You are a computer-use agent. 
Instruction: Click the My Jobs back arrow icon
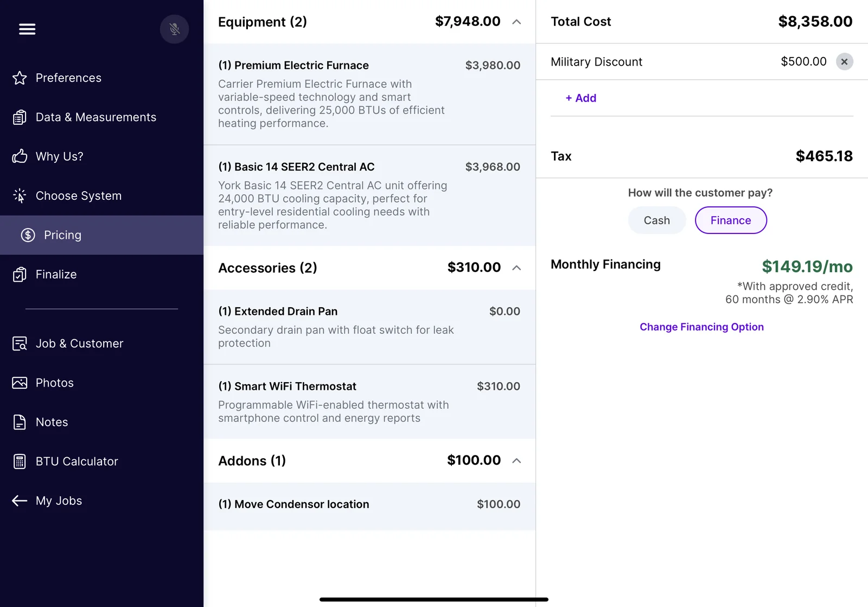point(20,501)
